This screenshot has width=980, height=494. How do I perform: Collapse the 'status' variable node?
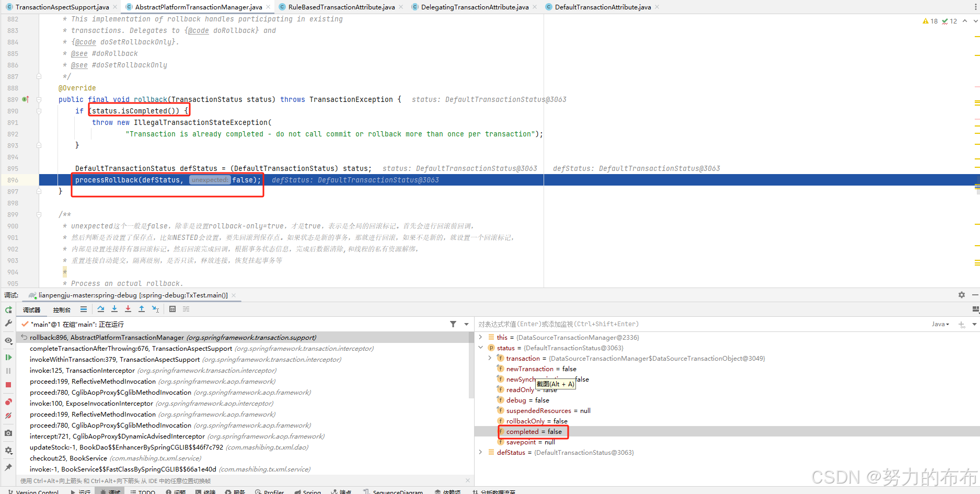point(480,348)
